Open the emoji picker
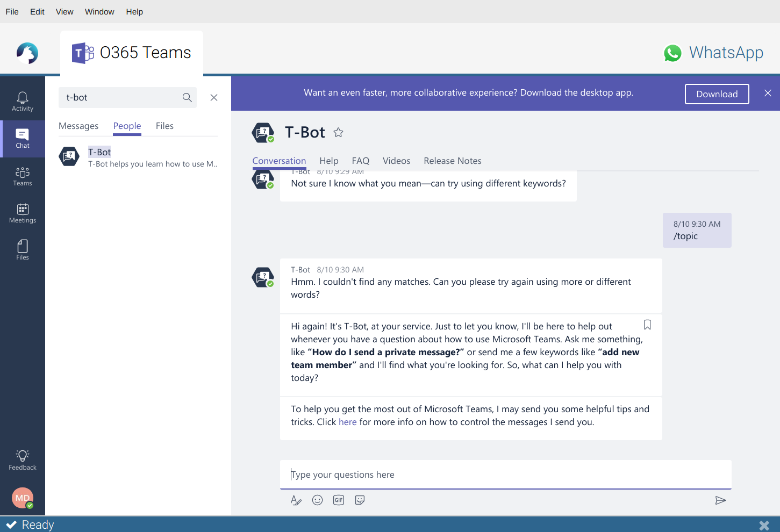Screen dimensions: 780x532 318,500
